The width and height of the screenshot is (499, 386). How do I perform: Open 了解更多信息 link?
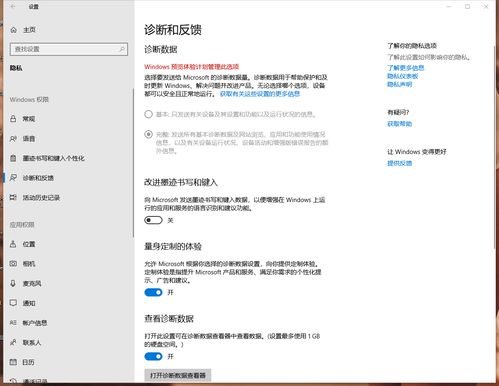pos(406,68)
